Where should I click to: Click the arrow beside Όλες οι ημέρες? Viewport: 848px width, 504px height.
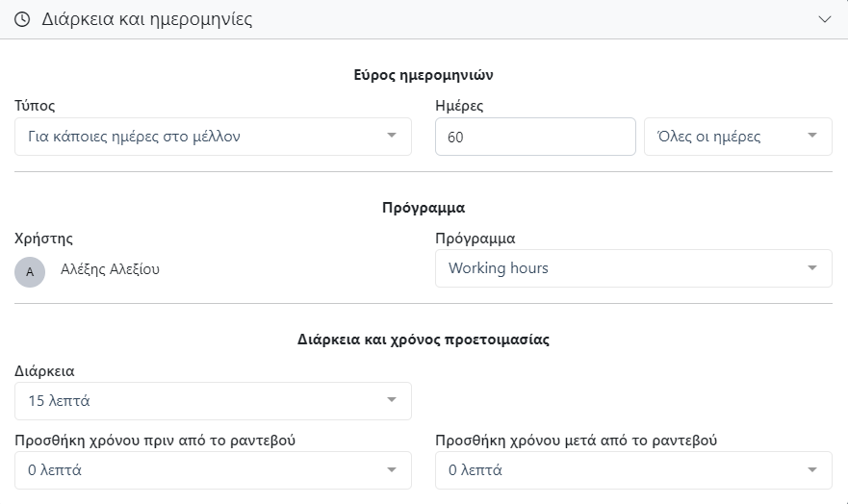pyautogui.click(x=812, y=136)
